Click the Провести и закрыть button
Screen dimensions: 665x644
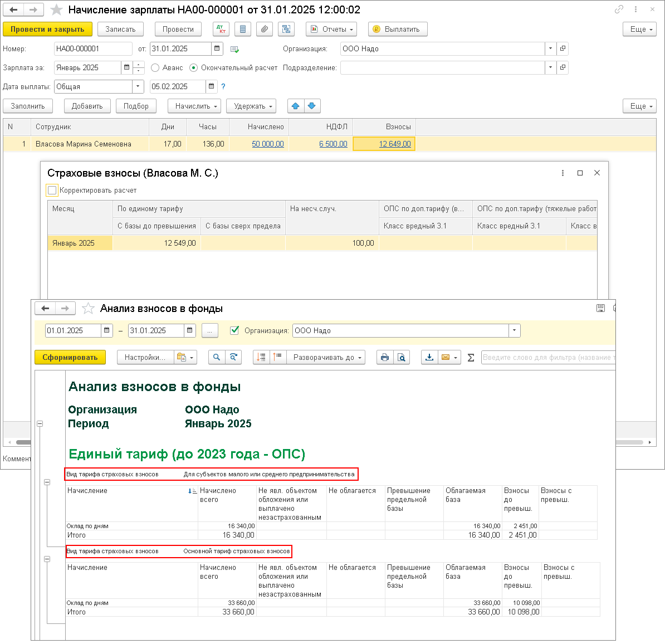47,30
